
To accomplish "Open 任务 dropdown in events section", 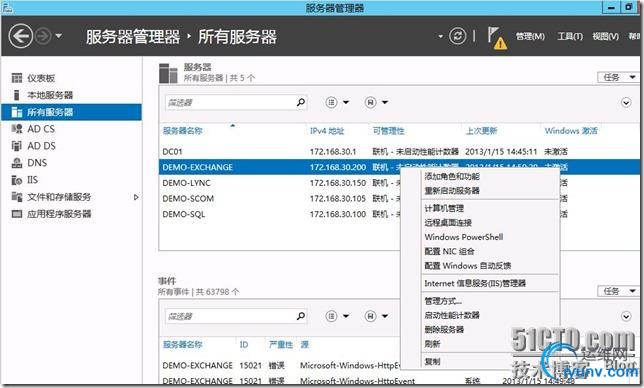I will coord(619,291).
